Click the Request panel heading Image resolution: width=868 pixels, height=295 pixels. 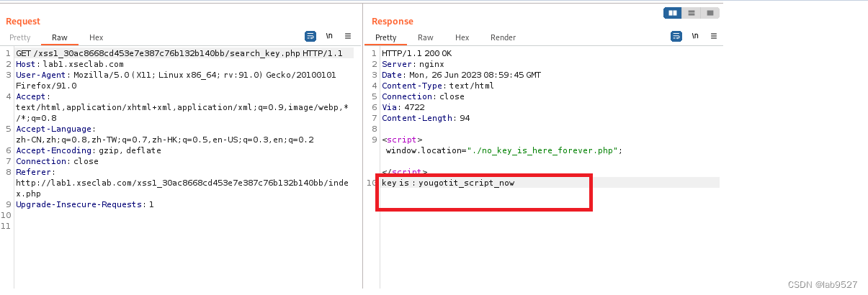[x=23, y=22]
